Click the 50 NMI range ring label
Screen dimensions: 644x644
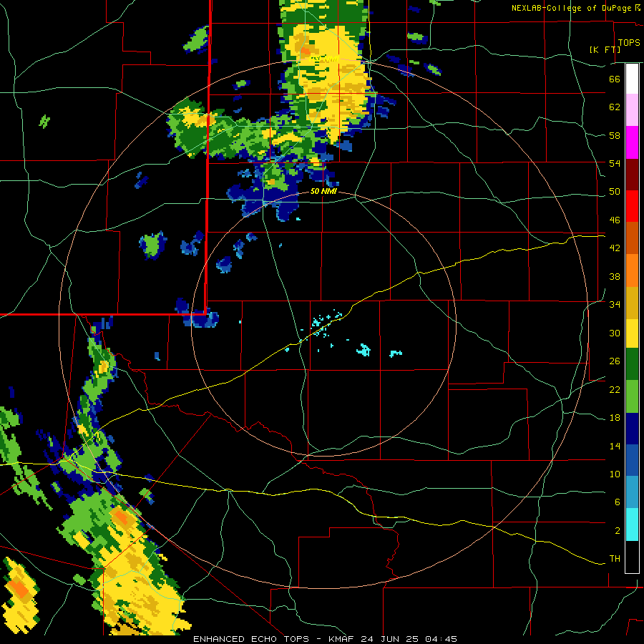click(x=323, y=191)
